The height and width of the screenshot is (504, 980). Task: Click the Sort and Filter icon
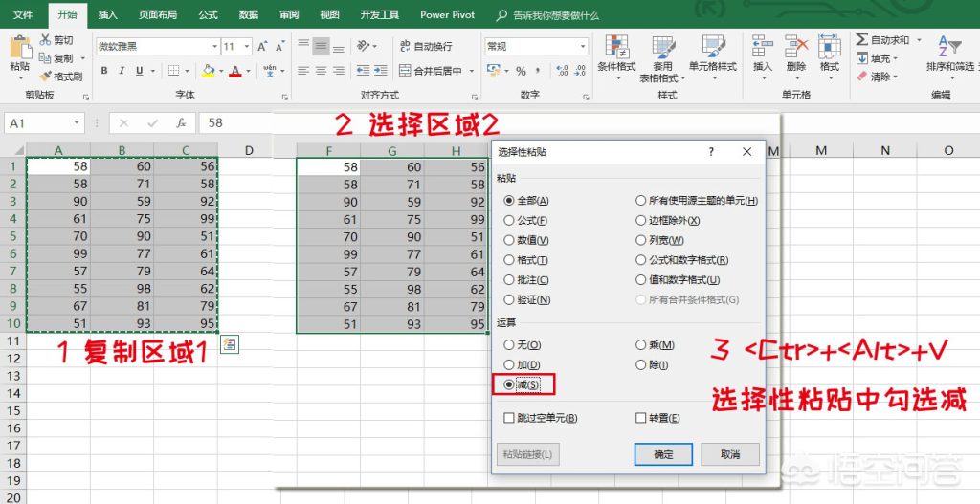[x=949, y=47]
